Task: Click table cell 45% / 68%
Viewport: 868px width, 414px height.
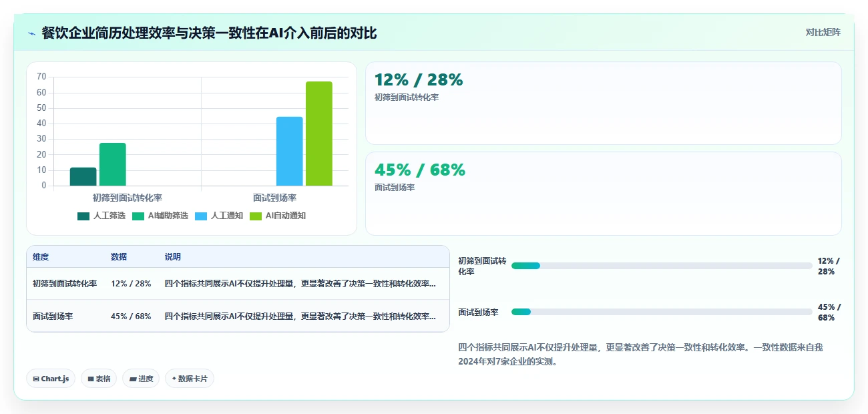Action: [x=131, y=316]
